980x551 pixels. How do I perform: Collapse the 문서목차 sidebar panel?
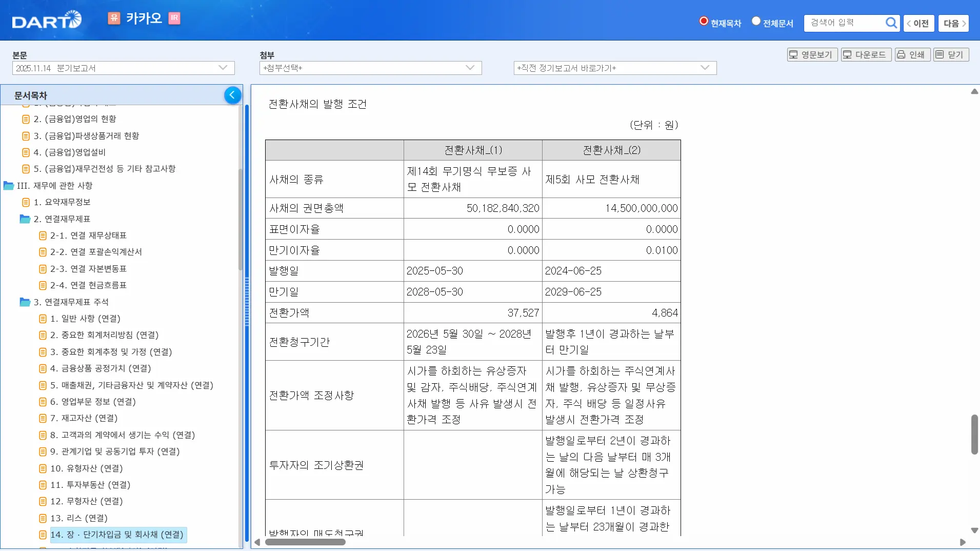tap(232, 95)
